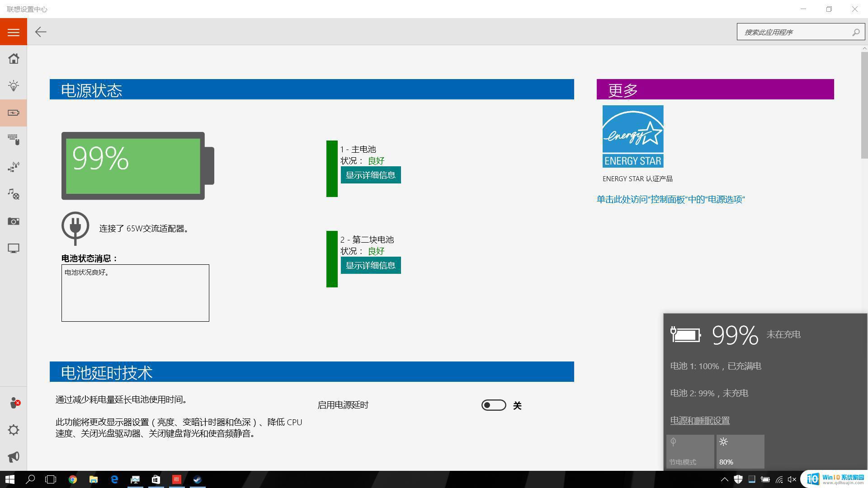Click "电池 2: 99%，未充电" text
The height and width of the screenshot is (488, 868).
click(709, 393)
